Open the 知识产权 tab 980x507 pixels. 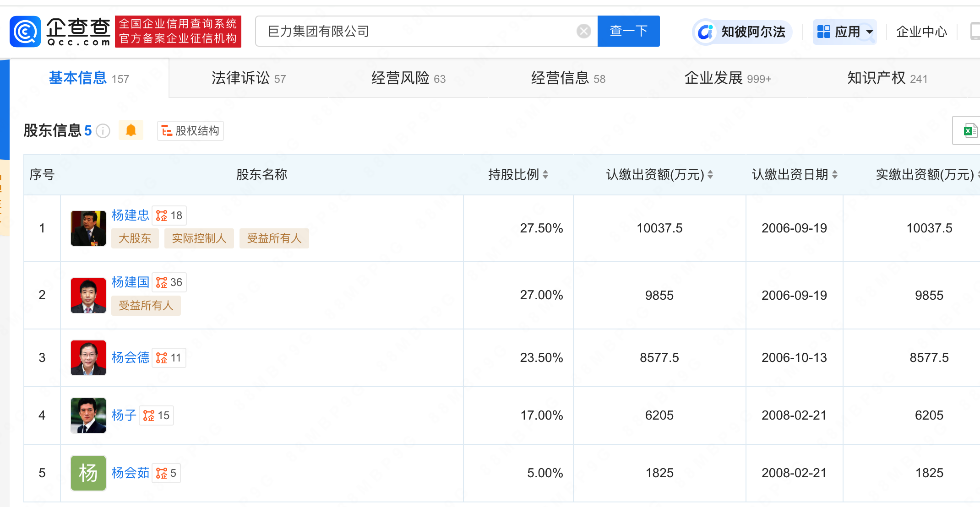coord(887,78)
